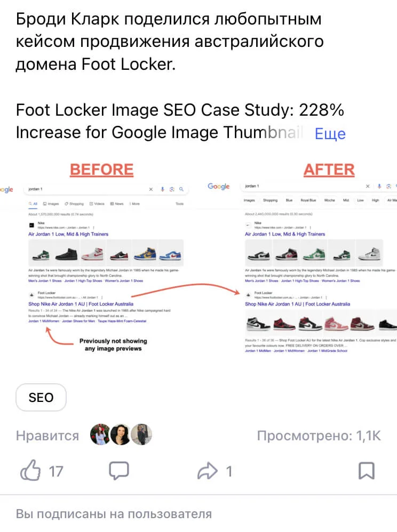Tap the BEFORE heading in the image
This screenshot has width=397, height=532.
point(101,170)
